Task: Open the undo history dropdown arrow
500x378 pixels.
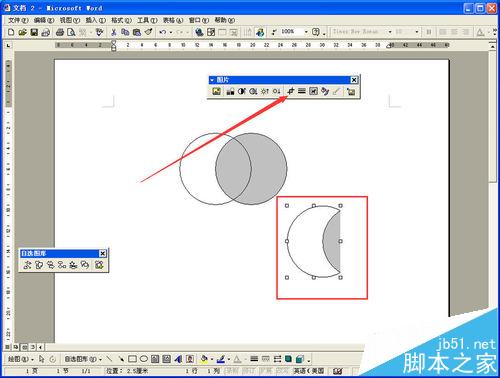Action: pyautogui.click(x=171, y=32)
